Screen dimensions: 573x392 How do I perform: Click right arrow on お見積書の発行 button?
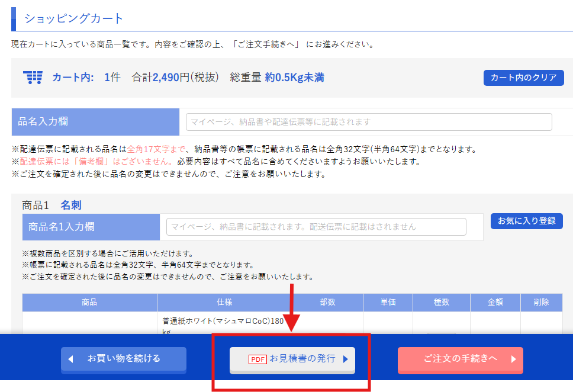(x=345, y=359)
